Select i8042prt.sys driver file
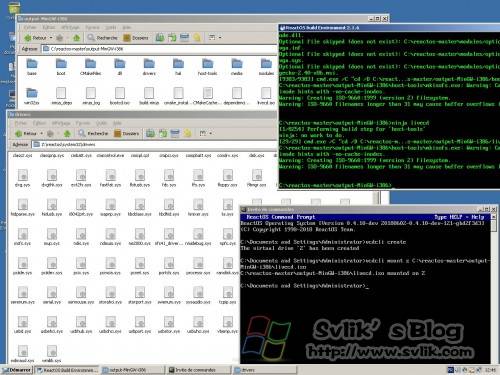The width and height of the screenshot is (500, 375). tap(81, 207)
